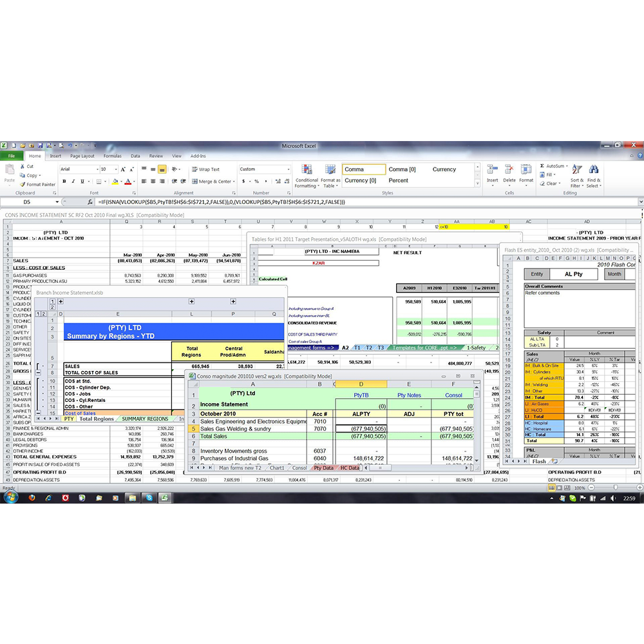The image size is (644, 644).
Task: Apply percent style icon
Action: click(257, 181)
